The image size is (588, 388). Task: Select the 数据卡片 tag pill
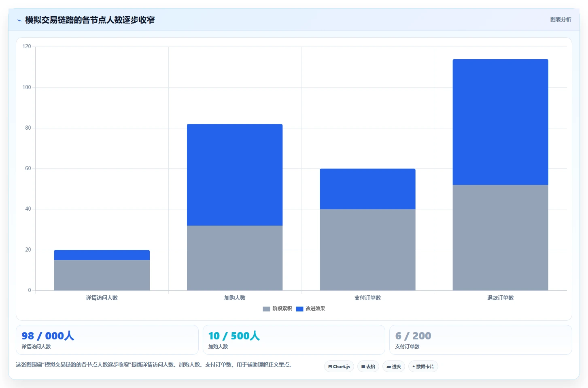pyautogui.click(x=423, y=367)
